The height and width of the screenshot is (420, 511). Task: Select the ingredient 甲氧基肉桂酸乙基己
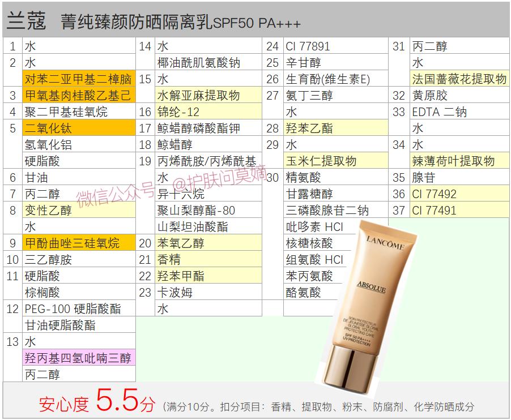point(79,95)
